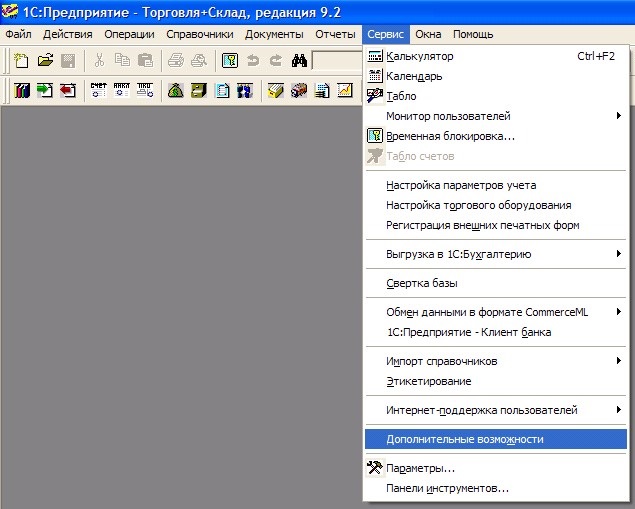Click highlighted Дополнительные возможности item
Image resolution: width=635 pixels, height=509 pixels.
496,439
